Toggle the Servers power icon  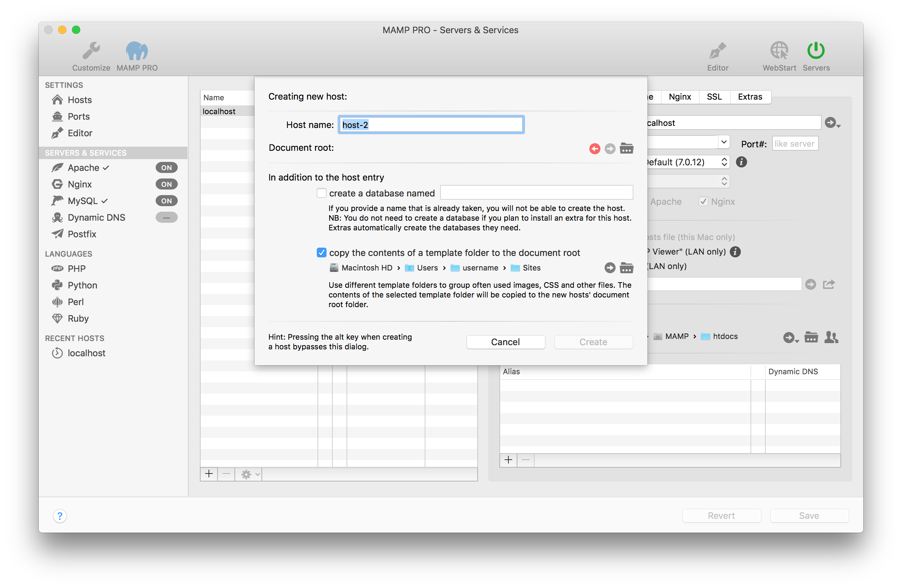pos(816,51)
